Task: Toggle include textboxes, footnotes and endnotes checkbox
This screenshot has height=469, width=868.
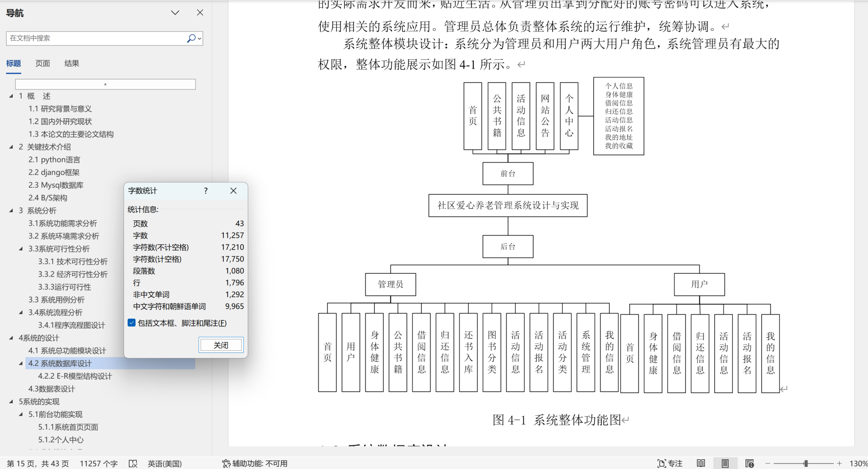Action: (x=132, y=323)
